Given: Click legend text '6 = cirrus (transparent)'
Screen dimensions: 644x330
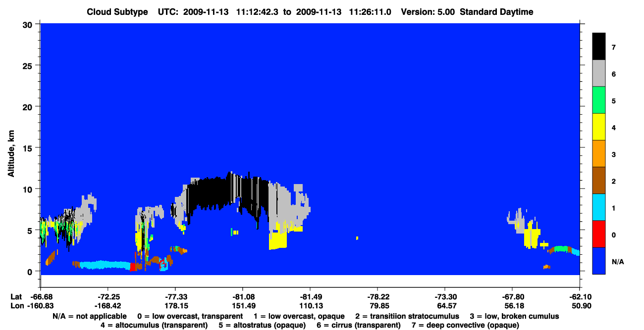Looking at the screenshot, I should point(358,326).
